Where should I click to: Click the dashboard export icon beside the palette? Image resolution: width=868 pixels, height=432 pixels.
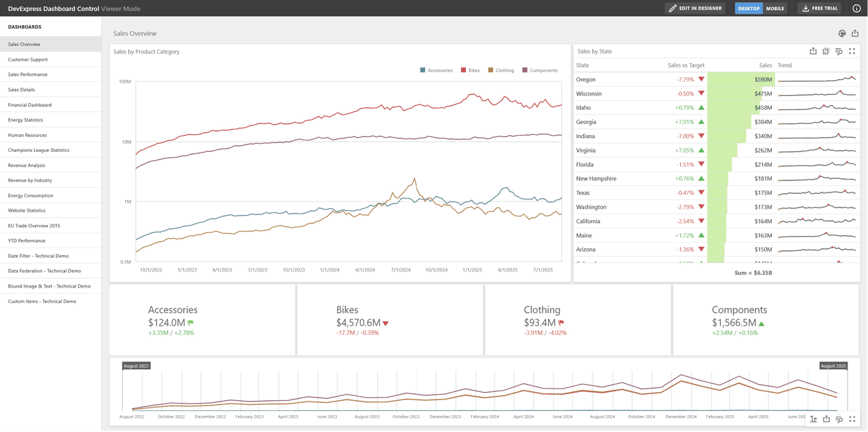click(x=855, y=33)
